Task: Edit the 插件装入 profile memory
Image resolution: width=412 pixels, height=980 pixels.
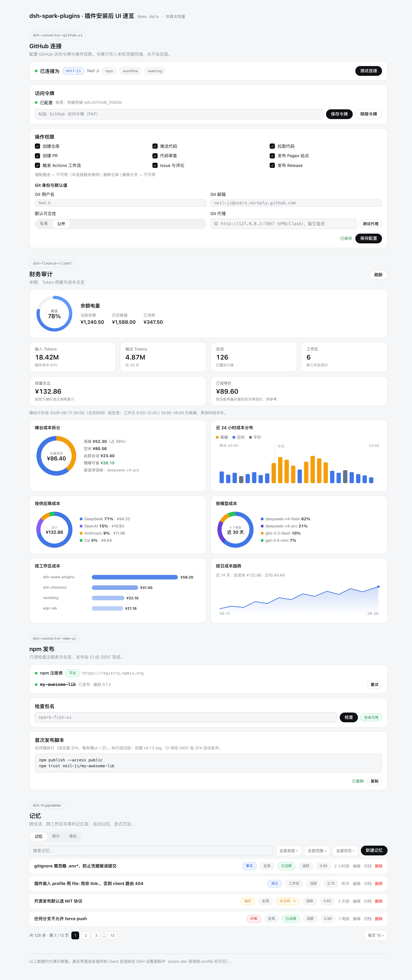Action: (x=356, y=884)
